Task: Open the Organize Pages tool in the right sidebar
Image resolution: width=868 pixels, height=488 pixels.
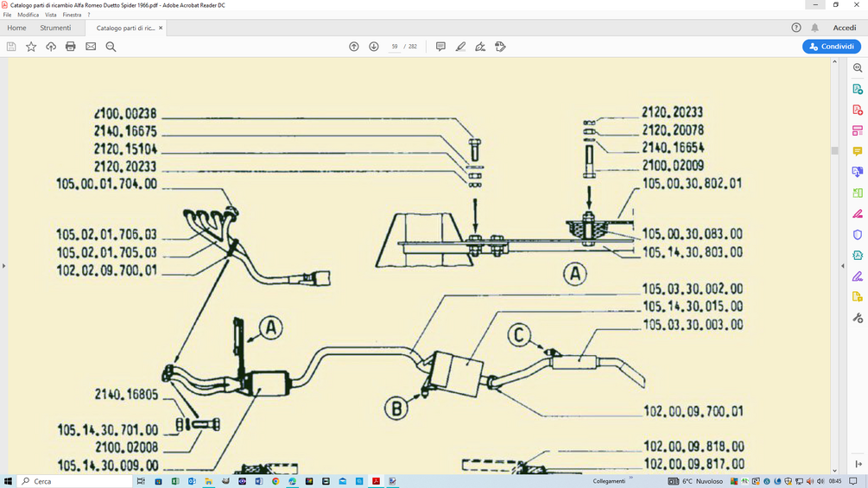Action: pos(858,130)
